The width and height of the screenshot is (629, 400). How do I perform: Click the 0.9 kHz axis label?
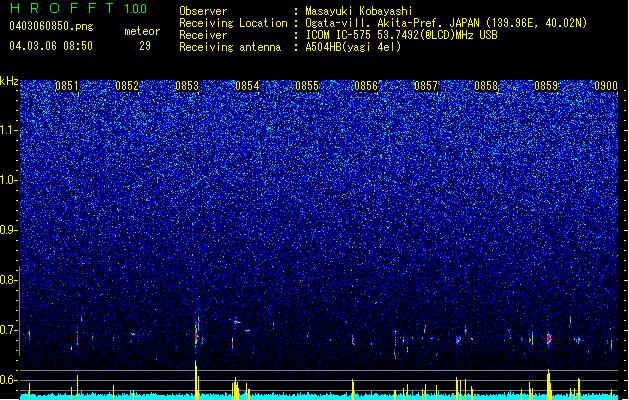9,230
